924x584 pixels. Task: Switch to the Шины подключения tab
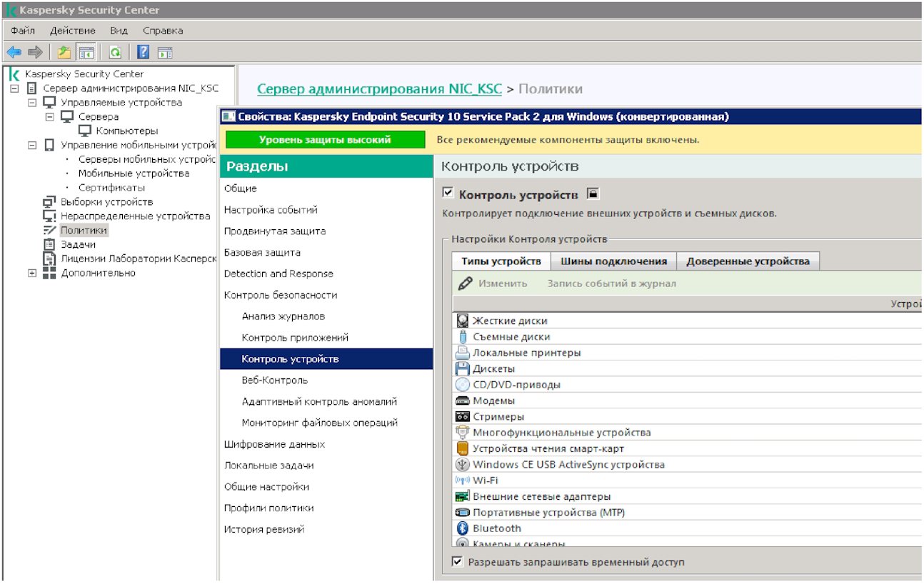[x=613, y=261]
